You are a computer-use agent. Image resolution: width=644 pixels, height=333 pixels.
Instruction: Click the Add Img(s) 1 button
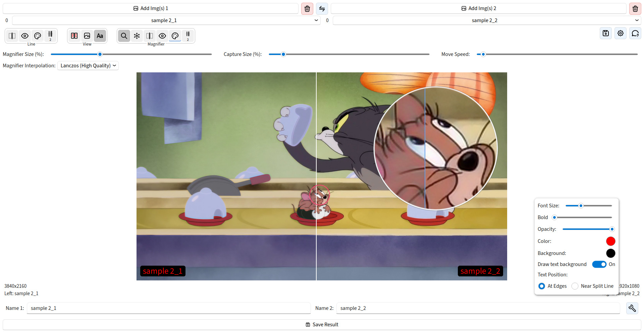[150, 8]
